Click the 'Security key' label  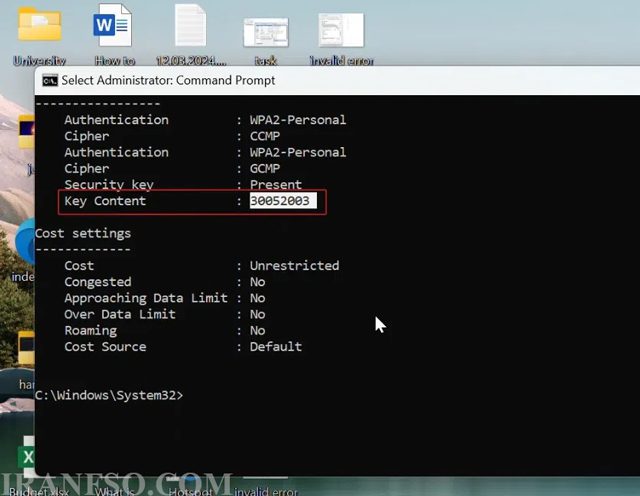109,185
